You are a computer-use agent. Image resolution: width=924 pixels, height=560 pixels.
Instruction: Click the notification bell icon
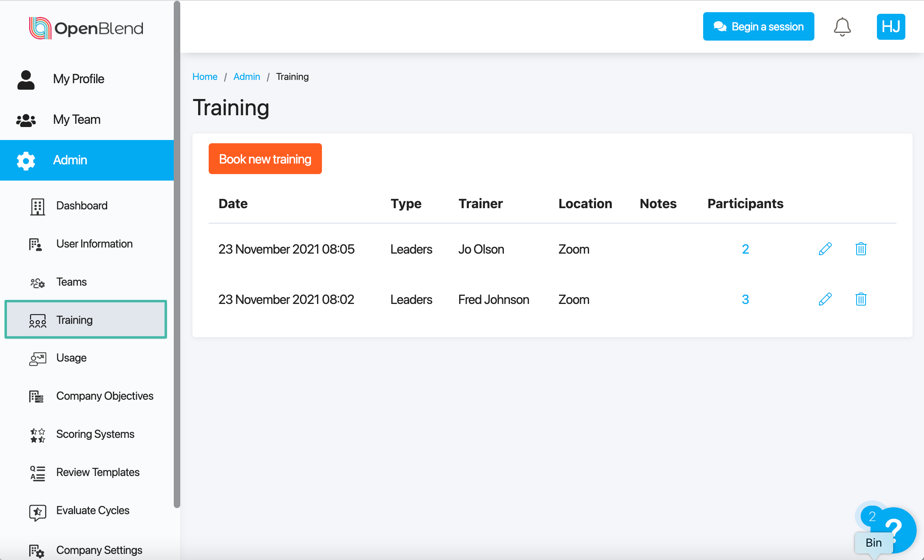pyautogui.click(x=842, y=27)
